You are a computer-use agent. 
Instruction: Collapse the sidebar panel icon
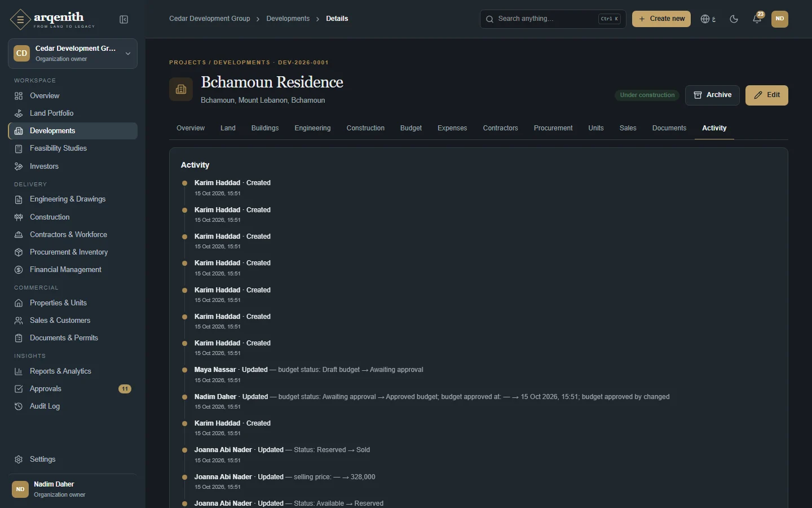coord(124,20)
